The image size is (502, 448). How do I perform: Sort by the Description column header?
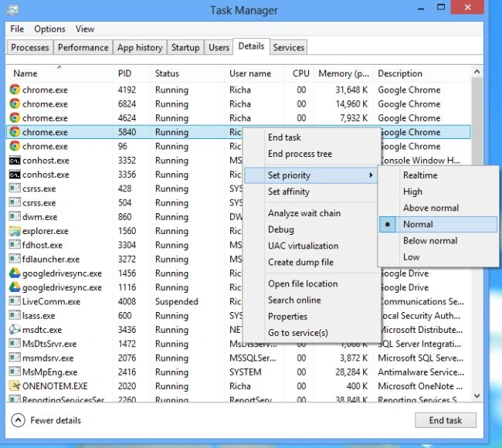(422, 73)
